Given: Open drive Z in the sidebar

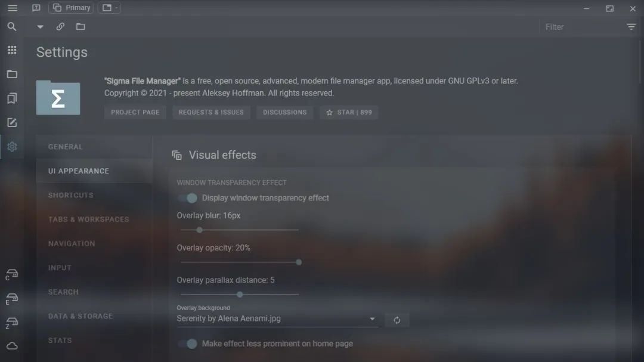Looking at the screenshot, I should click(x=11, y=323).
